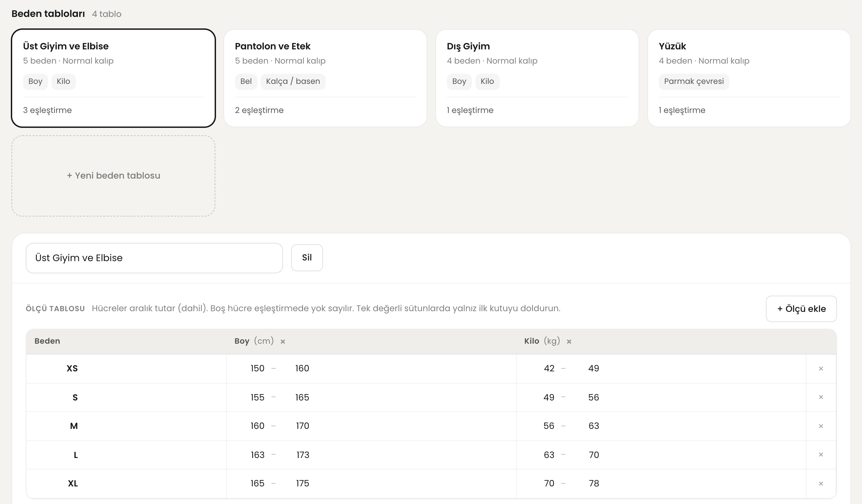The height and width of the screenshot is (504, 862).
Task: Click the Sil button to delete table
Action: [307, 258]
